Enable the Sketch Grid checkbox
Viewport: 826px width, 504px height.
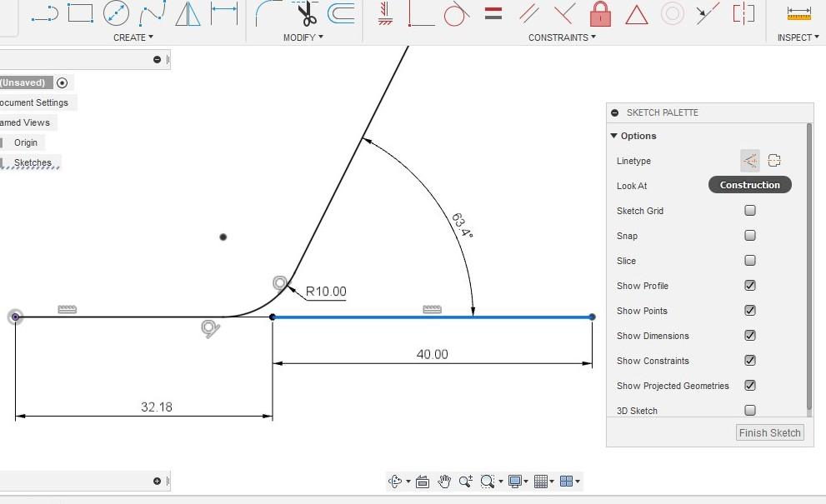[x=750, y=210]
